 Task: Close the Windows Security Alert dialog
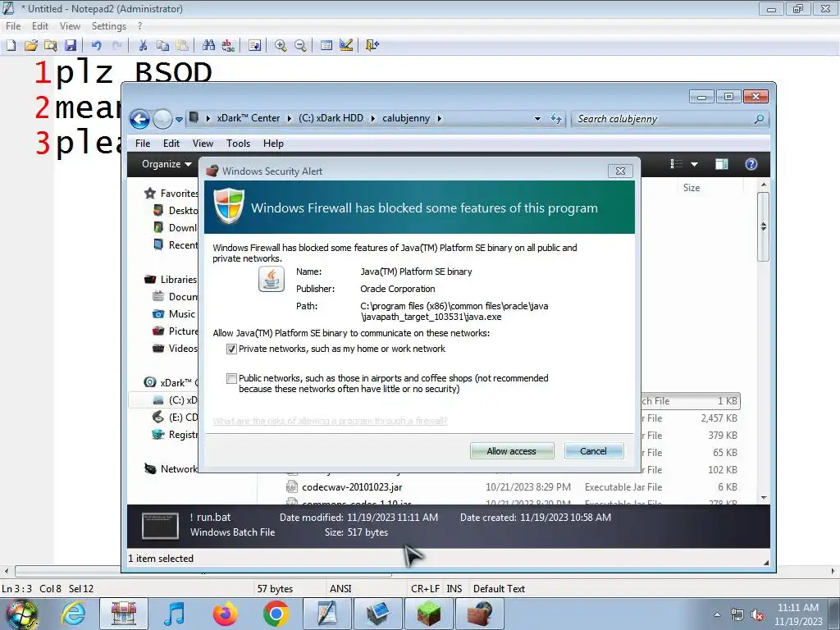pyautogui.click(x=620, y=171)
